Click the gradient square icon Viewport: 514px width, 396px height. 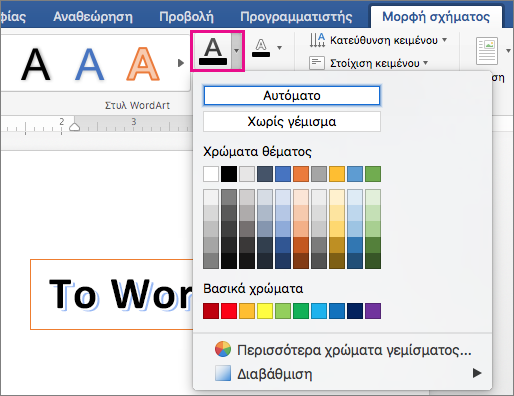coord(223,373)
